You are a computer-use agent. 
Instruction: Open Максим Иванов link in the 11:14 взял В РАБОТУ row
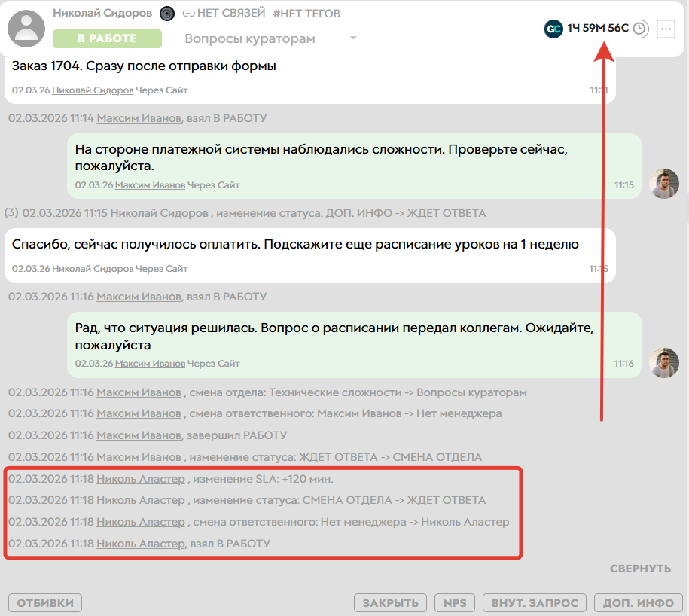[139, 118]
